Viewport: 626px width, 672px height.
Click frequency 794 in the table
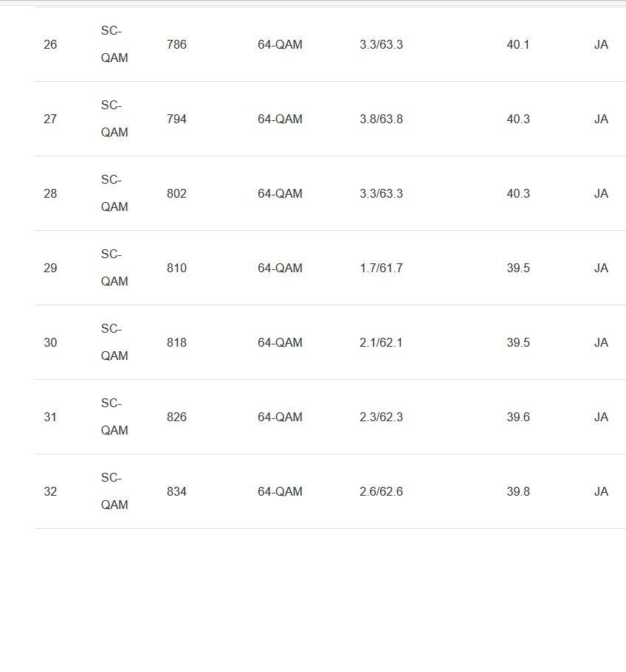click(x=176, y=119)
